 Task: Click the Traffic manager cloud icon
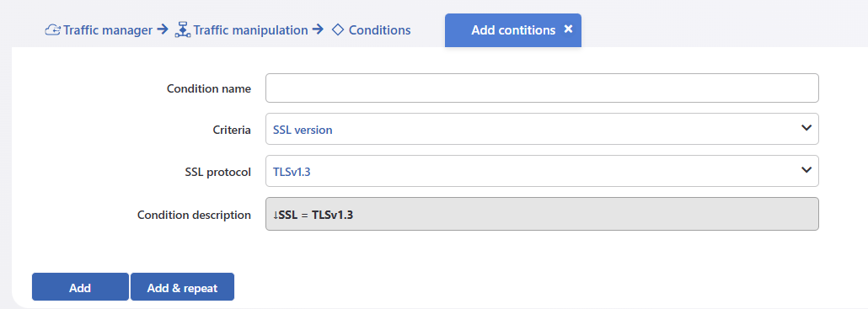coord(52,29)
